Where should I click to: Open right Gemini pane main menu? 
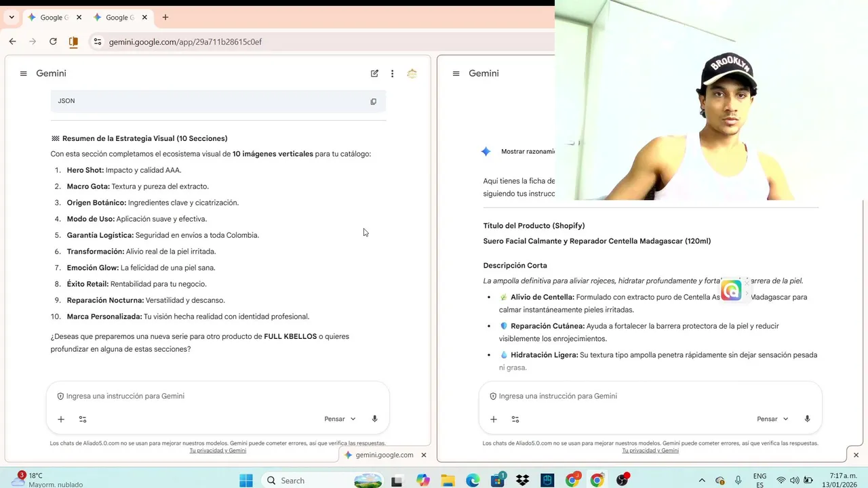click(x=456, y=74)
